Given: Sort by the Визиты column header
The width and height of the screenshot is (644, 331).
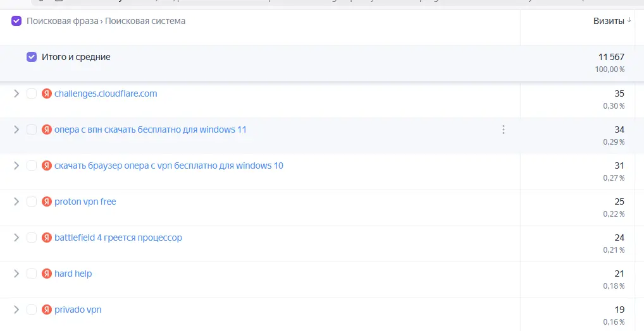Looking at the screenshot, I should (x=609, y=21).
